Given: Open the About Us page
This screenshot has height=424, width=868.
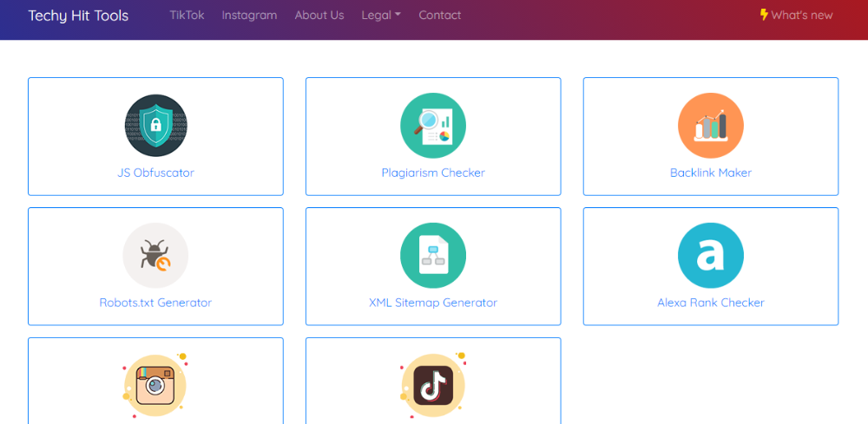Looking at the screenshot, I should pyautogui.click(x=319, y=15).
